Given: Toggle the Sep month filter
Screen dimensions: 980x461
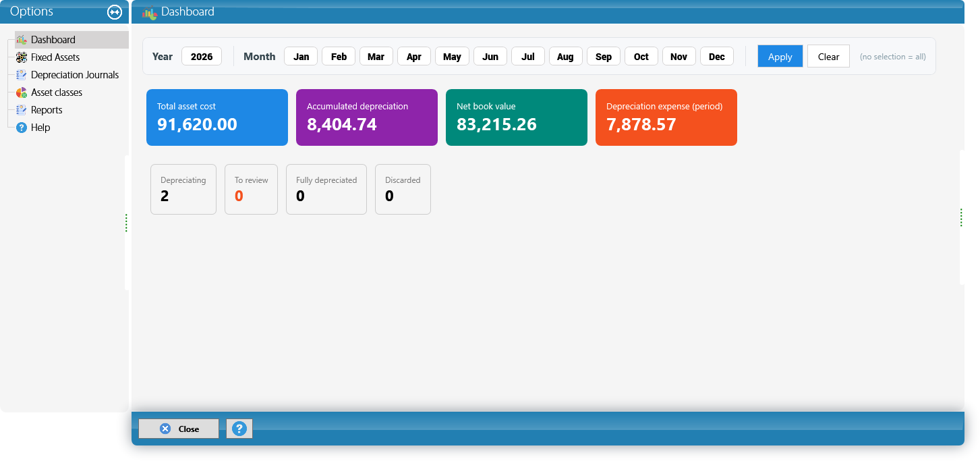Looking at the screenshot, I should (x=604, y=56).
